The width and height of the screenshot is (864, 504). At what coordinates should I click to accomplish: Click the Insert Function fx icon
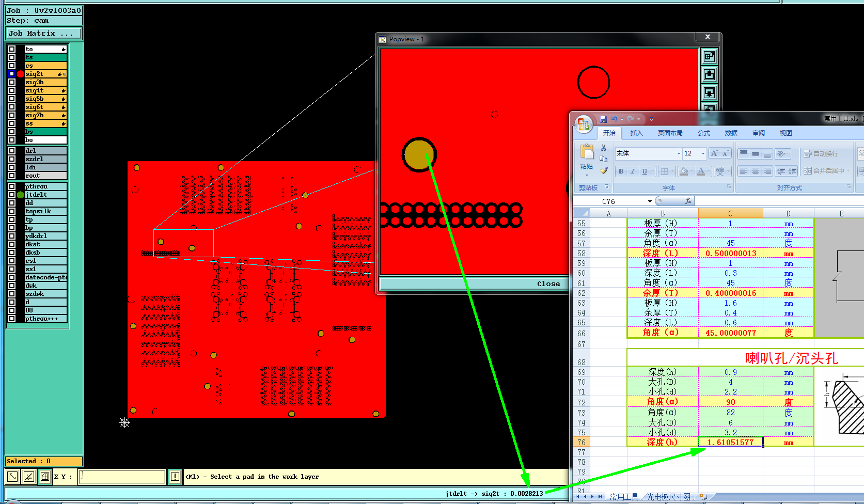click(x=688, y=201)
